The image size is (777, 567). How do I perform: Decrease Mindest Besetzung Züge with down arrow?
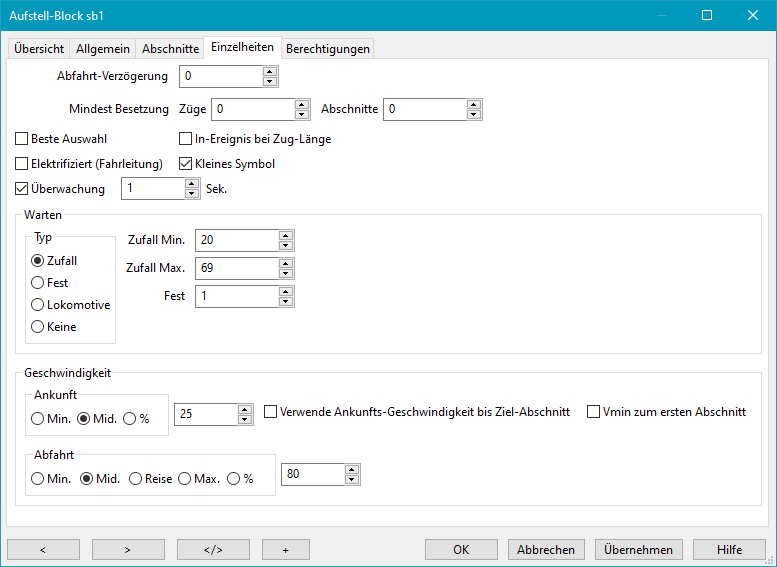[x=302, y=114]
